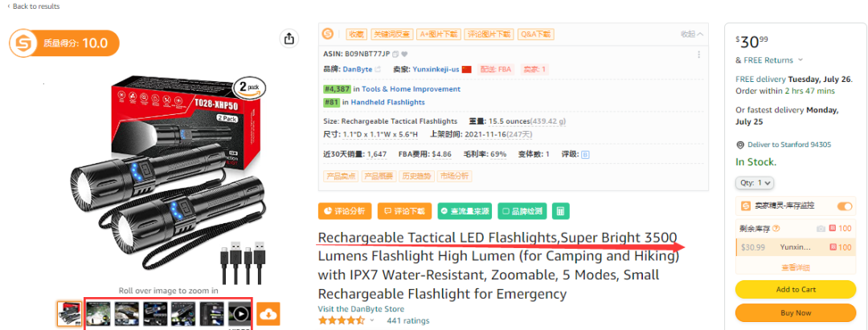Open the three-dot more options menu
The width and height of the screenshot is (868, 330).
698,54
